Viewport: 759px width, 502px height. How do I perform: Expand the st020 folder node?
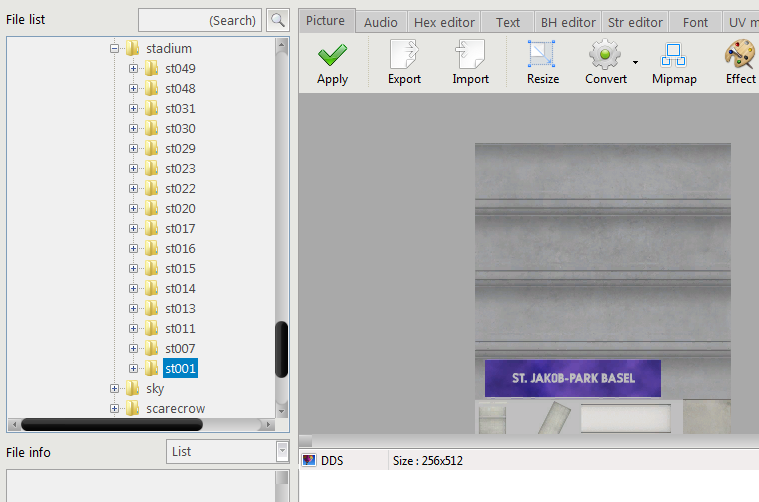point(133,209)
